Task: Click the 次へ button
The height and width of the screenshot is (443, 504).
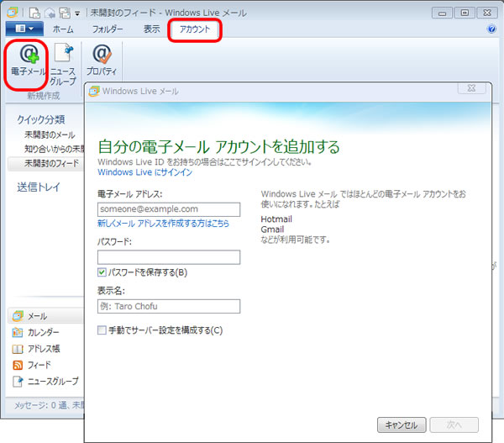Action: (454, 425)
